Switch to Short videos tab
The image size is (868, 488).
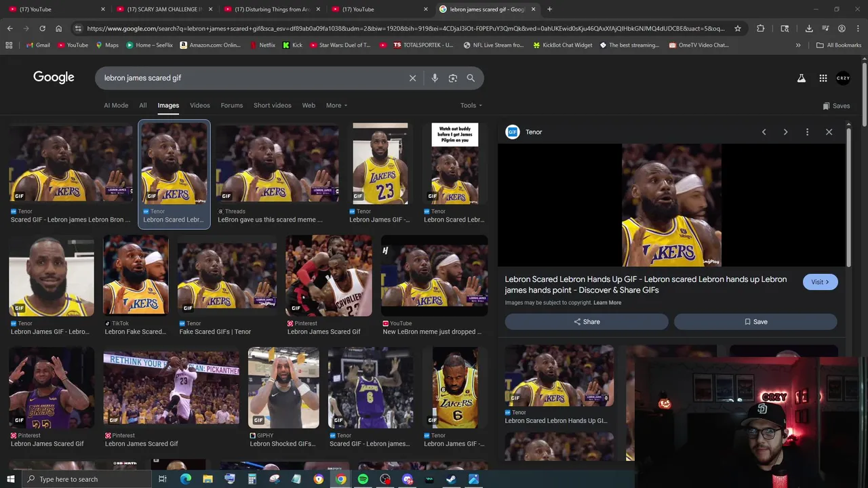[273, 105]
